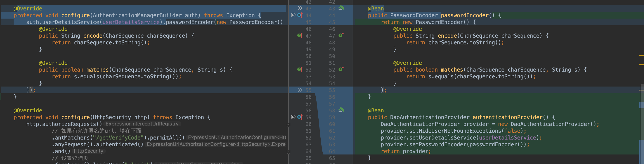Click the implements icon on left line 52
Screen dimensions: 644x164
coord(300,70)
